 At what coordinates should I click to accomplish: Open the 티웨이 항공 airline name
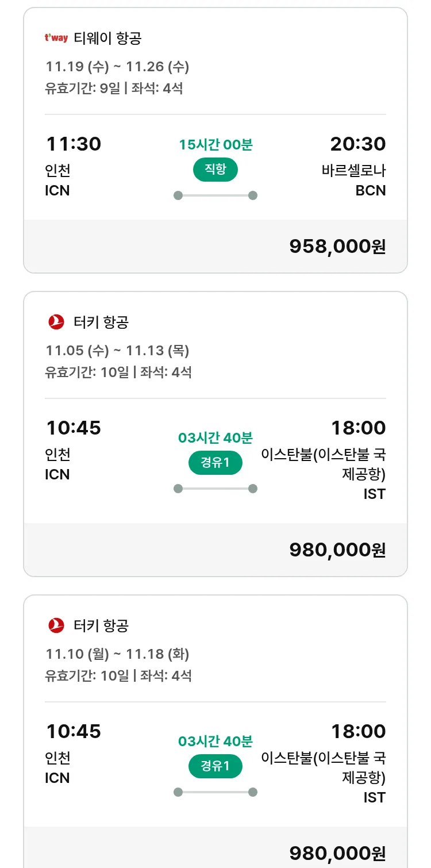(107, 39)
